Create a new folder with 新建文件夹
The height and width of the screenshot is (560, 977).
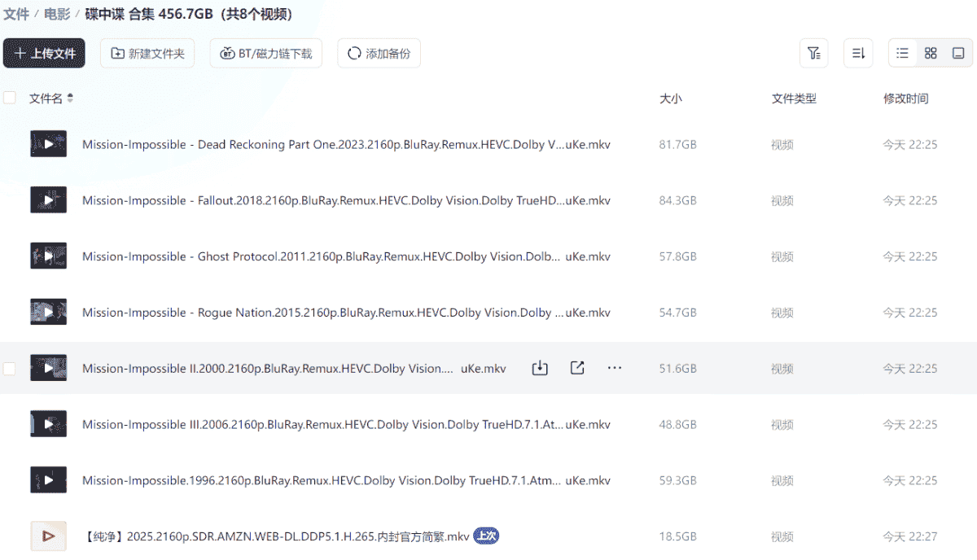pos(147,54)
